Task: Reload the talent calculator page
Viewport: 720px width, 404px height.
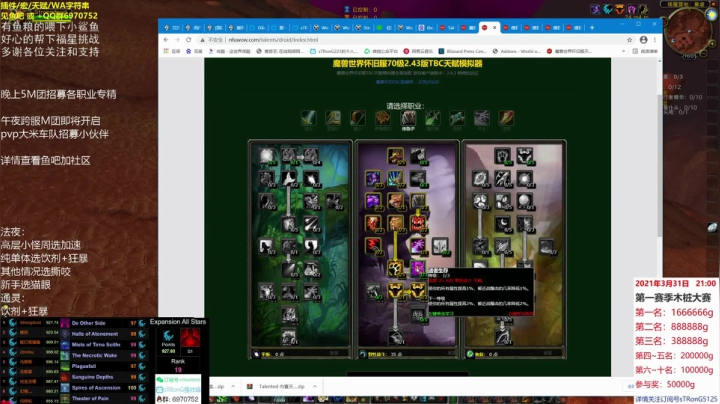Action: point(188,40)
